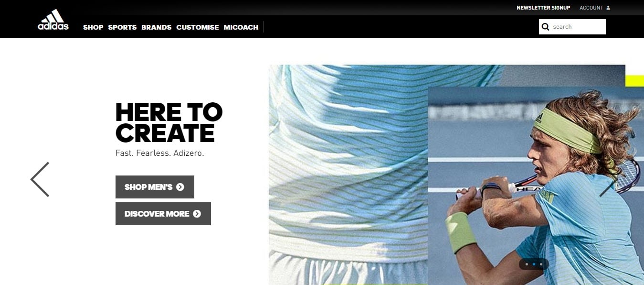Click the account person icon
Viewport: 644px width, 285px height.
pyautogui.click(x=608, y=8)
